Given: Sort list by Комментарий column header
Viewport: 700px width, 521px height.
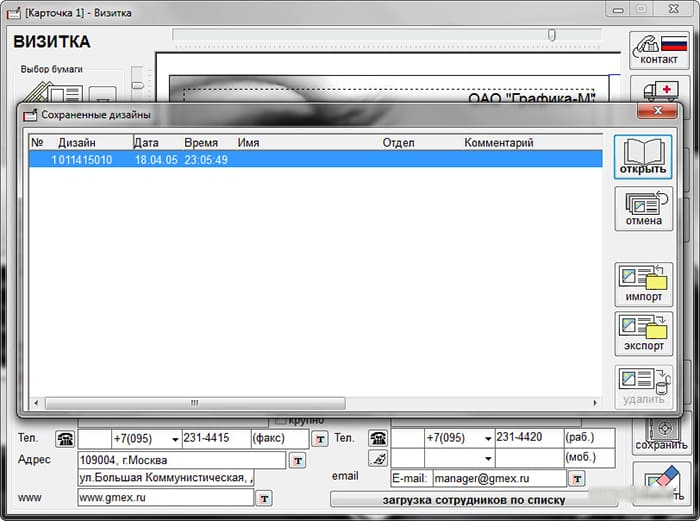Looking at the screenshot, I should 499,142.
